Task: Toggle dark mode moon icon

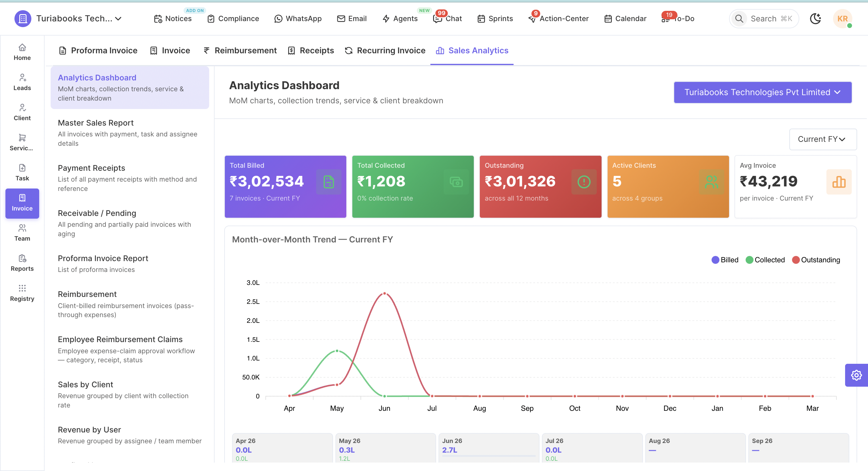Action: coord(815,18)
